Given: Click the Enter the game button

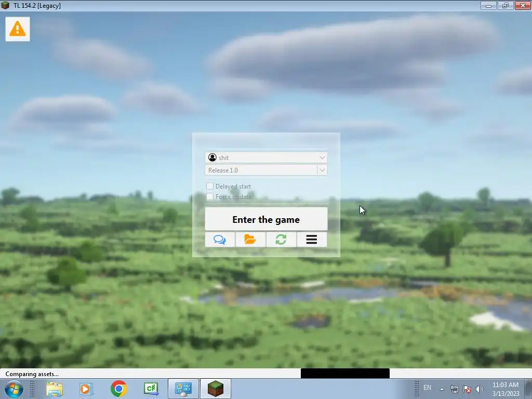Looking at the screenshot, I should 266,219.
